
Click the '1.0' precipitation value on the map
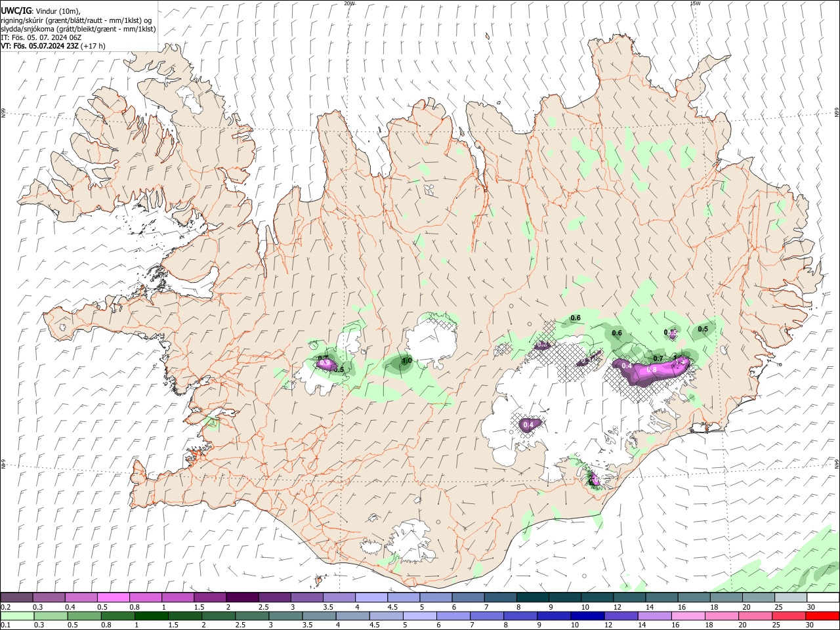tap(407, 360)
